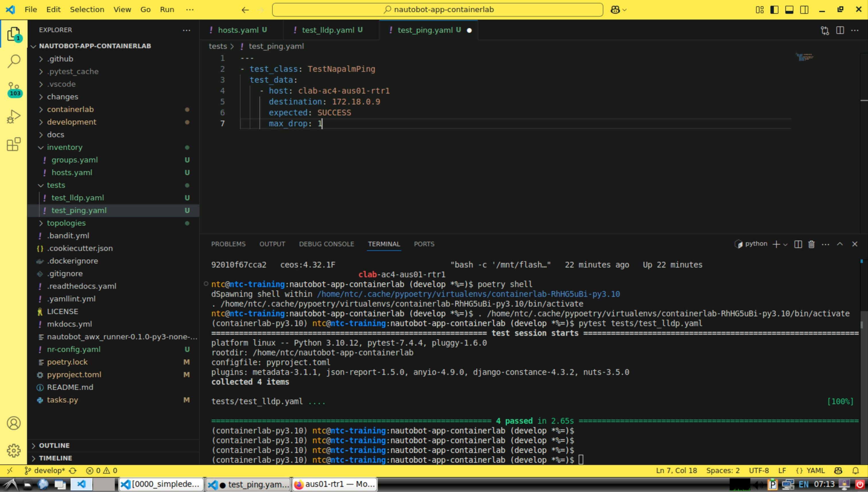Kill terminal with trash icon
868x492 pixels.
pos(811,244)
